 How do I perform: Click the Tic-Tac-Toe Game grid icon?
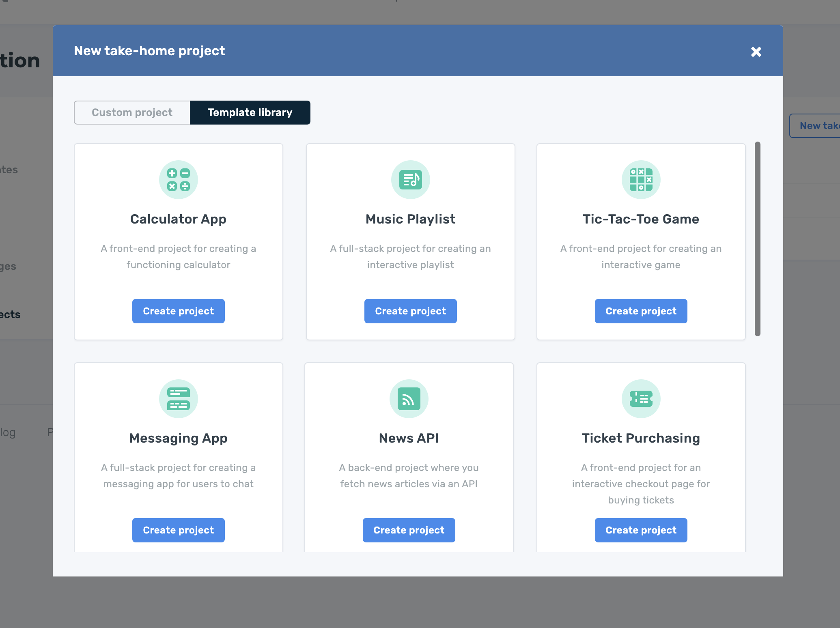pos(641,180)
